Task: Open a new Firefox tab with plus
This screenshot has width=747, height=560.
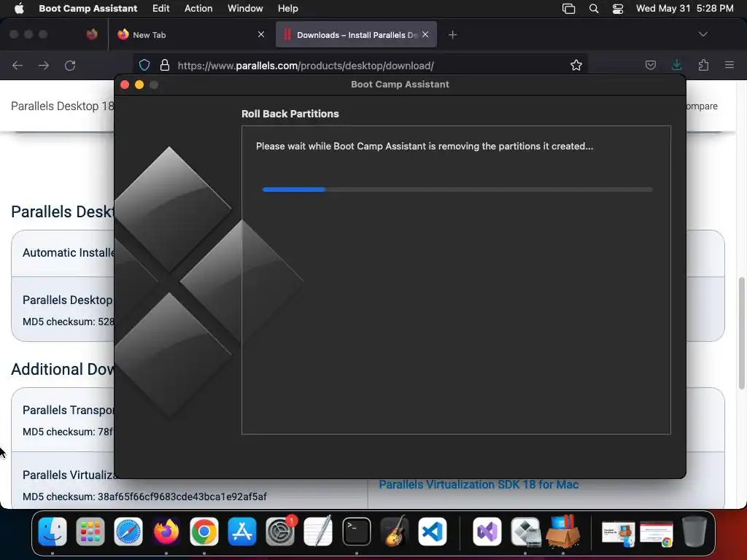Action: [x=452, y=35]
